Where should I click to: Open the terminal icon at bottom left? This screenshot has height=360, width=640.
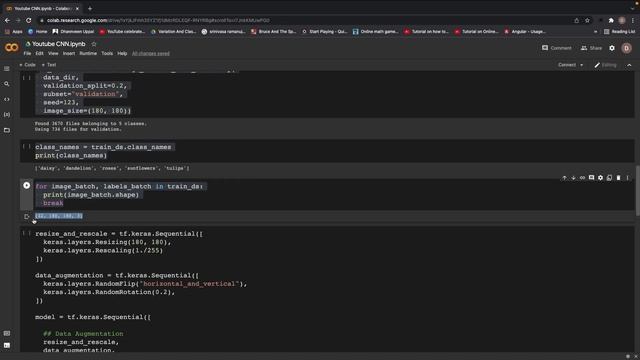click(x=7, y=345)
